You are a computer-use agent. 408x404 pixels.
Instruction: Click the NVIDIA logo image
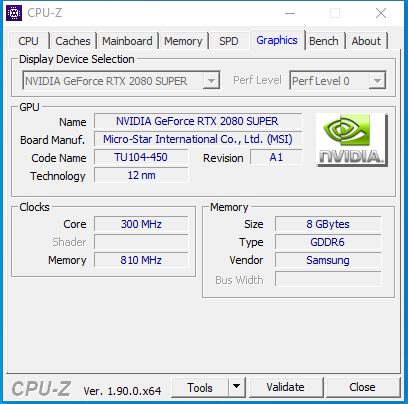(x=352, y=140)
